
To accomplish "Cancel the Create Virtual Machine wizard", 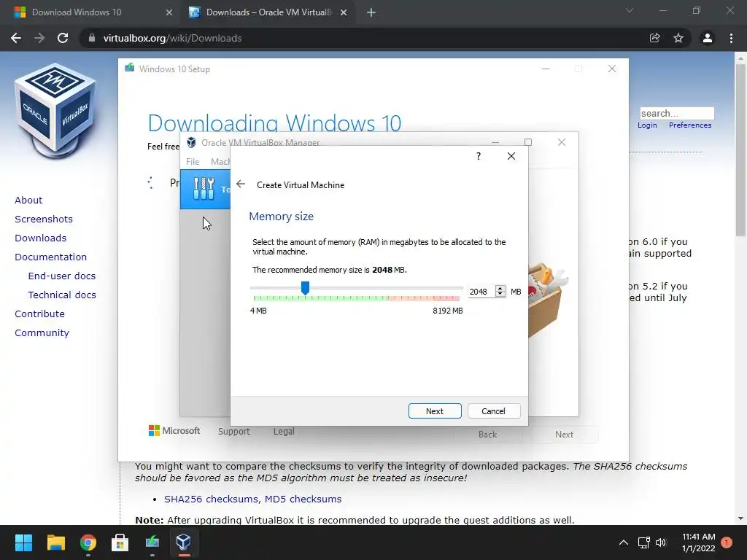I will point(494,411).
